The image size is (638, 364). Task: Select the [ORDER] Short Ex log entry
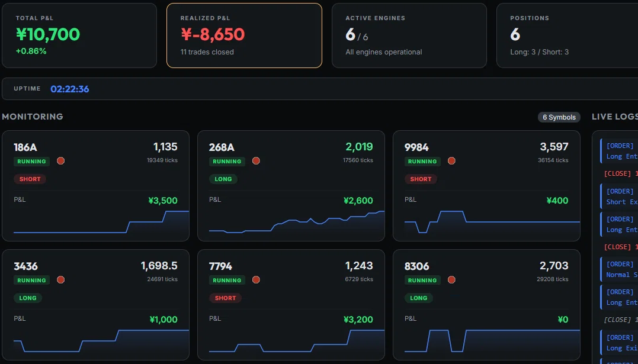tap(619, 197)
